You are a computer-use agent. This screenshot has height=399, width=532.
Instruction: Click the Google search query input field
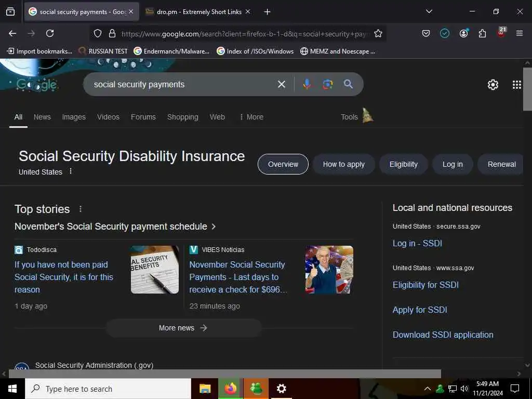pyautogui.click(x=183, y=84)
